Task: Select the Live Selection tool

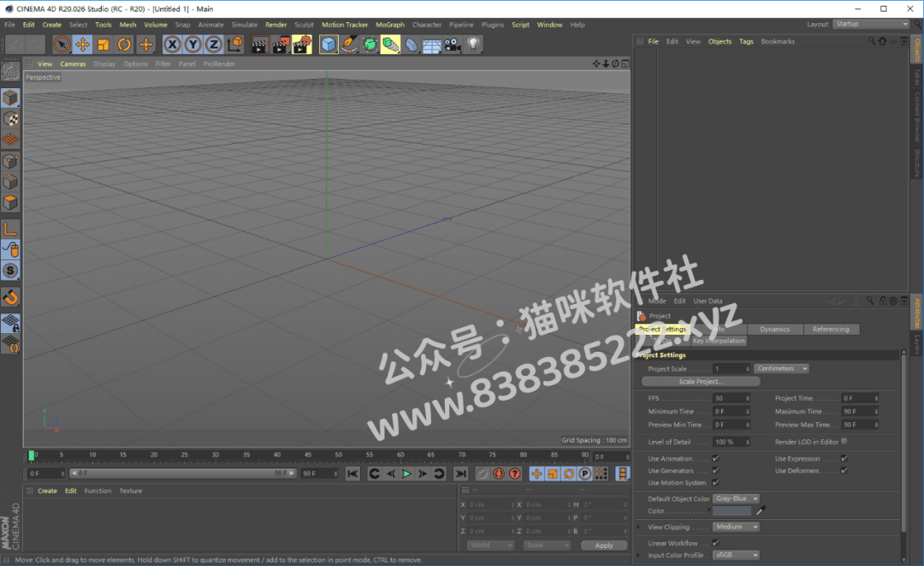Action: tap(62, 45)
